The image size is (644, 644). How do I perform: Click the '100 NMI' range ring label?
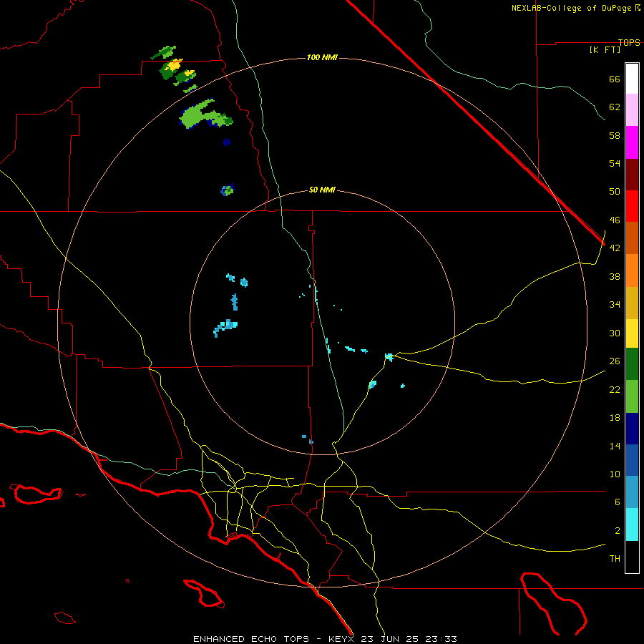click(322, 57)
